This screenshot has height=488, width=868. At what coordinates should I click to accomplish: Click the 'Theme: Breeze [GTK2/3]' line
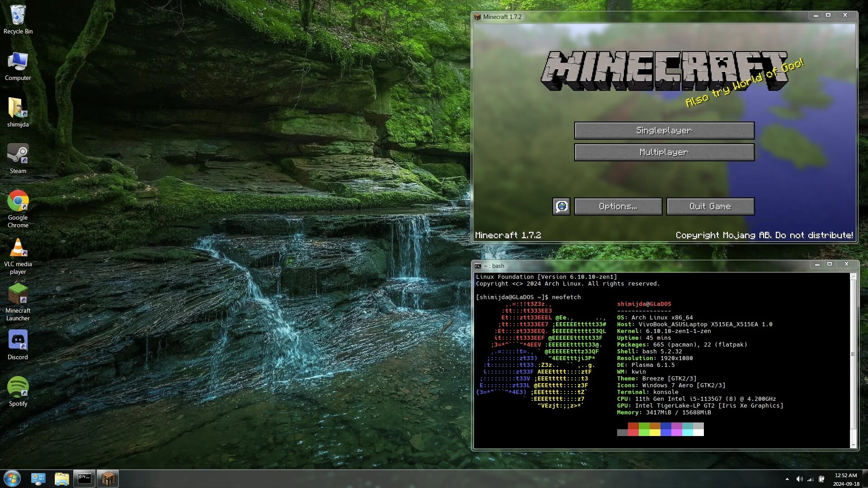(x=656, y=379)
